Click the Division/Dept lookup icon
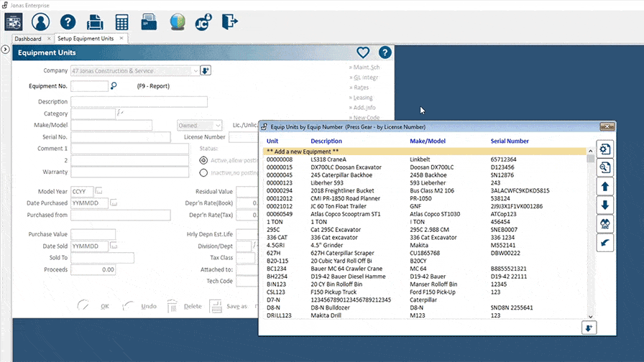 (254, 246)
